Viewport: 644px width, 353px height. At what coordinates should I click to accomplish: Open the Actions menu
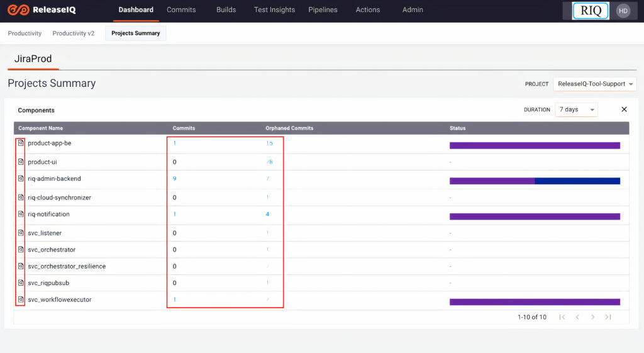click(367, 10)
